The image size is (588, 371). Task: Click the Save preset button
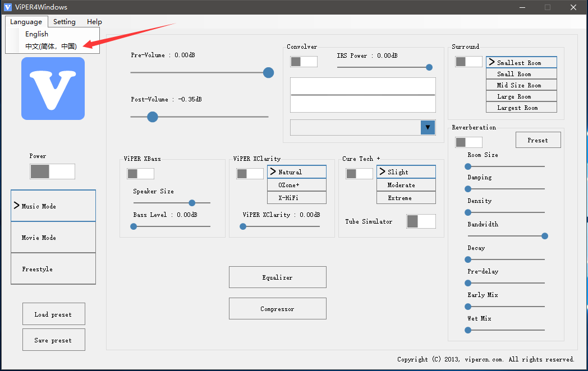coord(54,340)
